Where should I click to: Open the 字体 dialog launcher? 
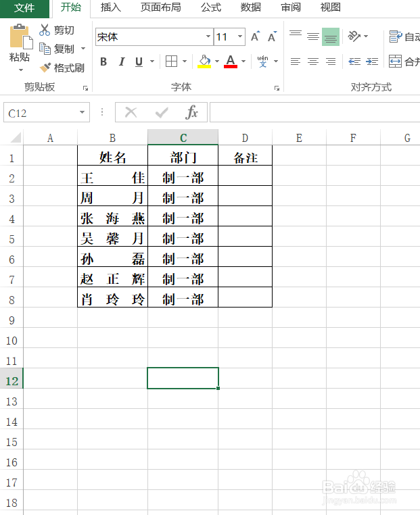[277, 88]
